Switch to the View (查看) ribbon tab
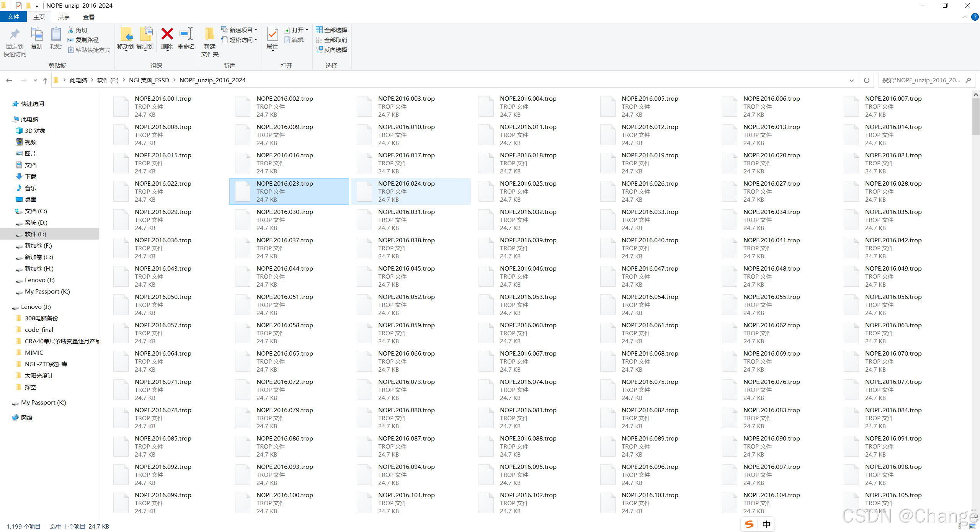 [88, 17]
